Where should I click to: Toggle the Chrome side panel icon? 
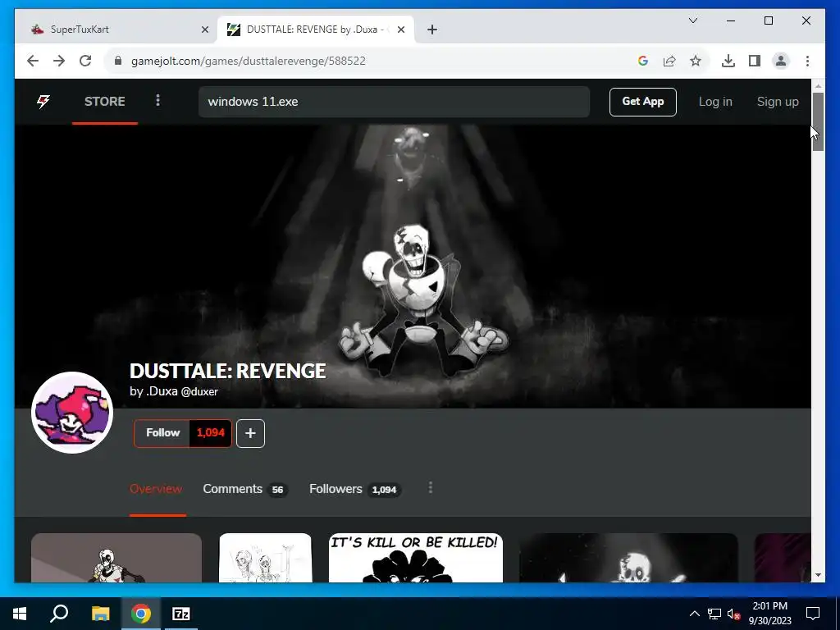click(x=755, y=61)
